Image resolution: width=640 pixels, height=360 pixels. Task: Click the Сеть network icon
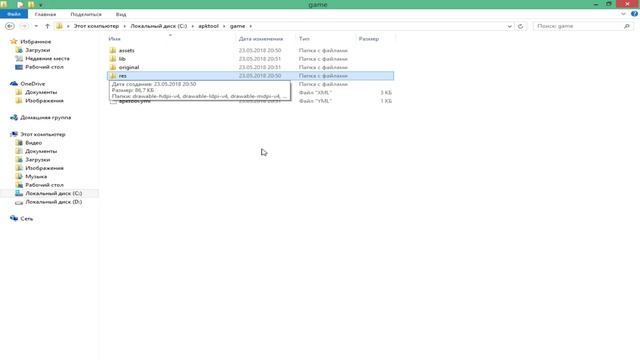[x=14, y=218]
